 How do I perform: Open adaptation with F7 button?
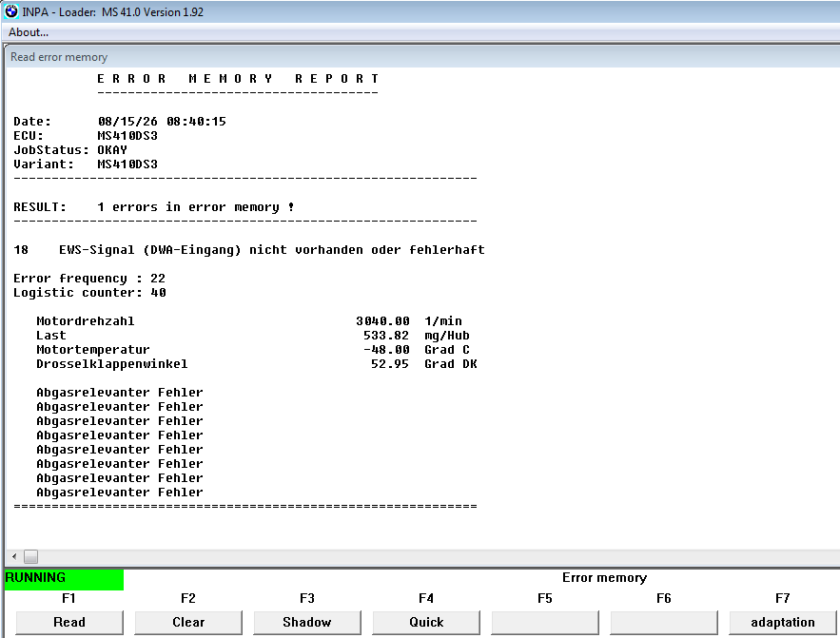pos(783,623)
